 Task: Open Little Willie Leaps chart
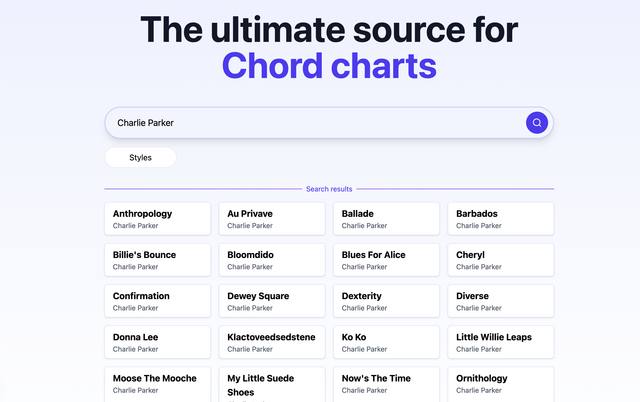point(500,342)
